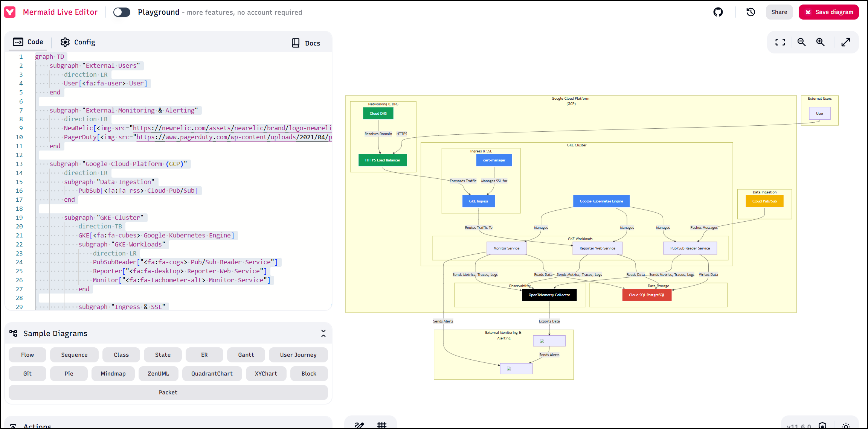This screenshot has width=868, height=429.
Task: Toggle the background grid icon
Action: [382, 425]
